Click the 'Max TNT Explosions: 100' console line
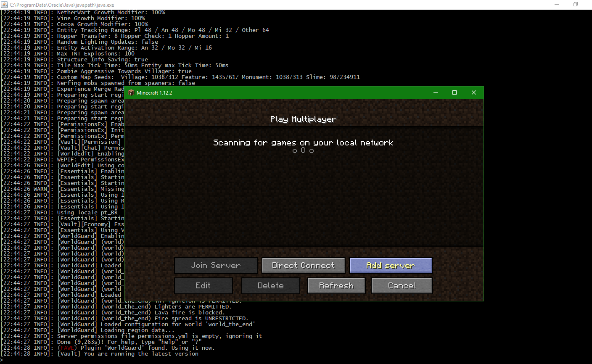The height and width of the screenshot is (364, 592). click(x=68, y=54)
